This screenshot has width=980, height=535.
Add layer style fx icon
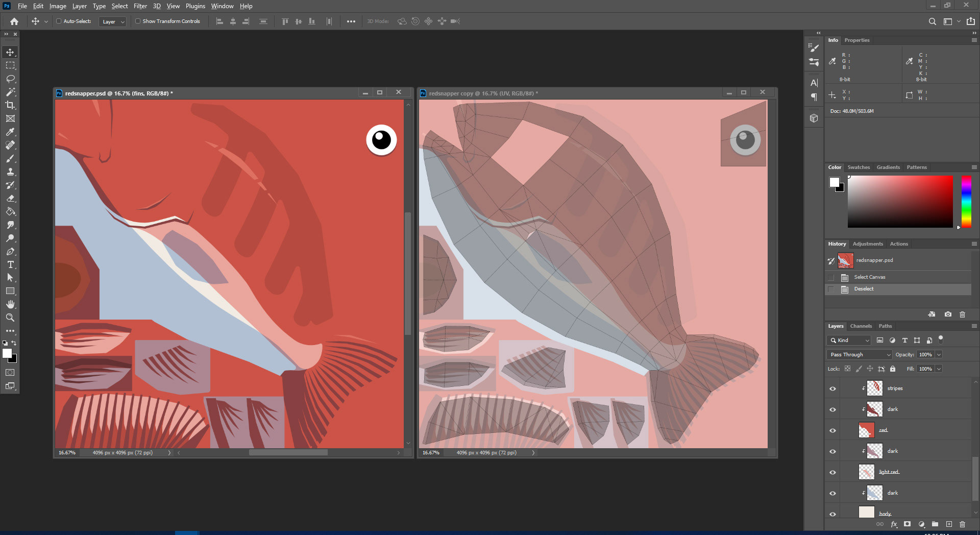(x=894, y=524)
